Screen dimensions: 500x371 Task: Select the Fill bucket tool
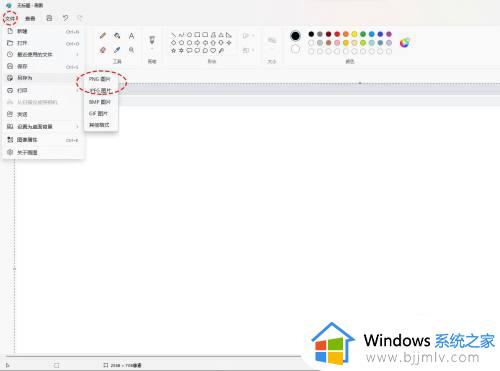(x=117, y=35)
